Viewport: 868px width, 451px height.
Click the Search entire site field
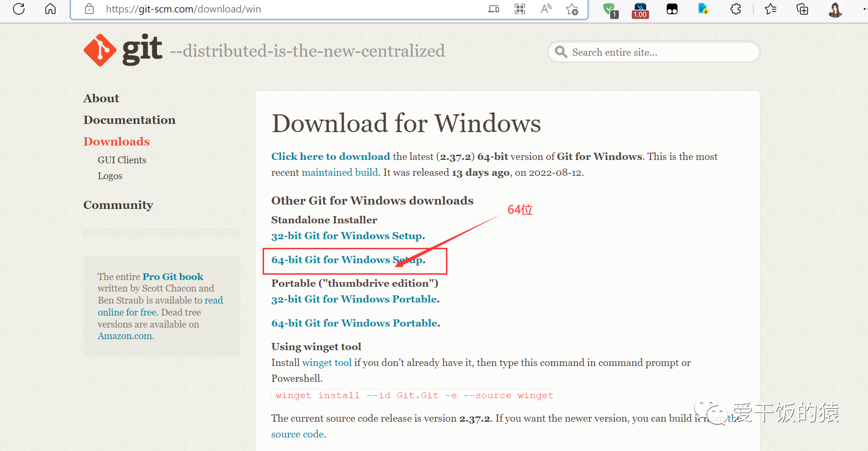click(x=653, y=51)
